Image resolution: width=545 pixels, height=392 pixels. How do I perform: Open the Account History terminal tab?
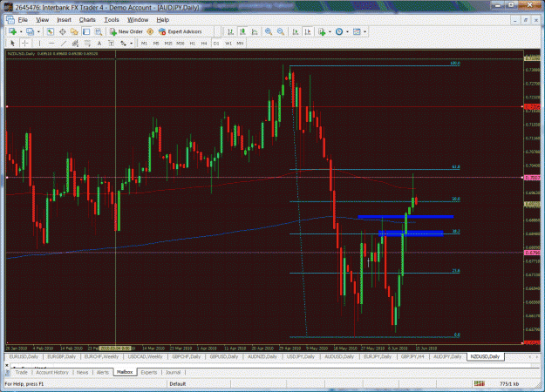pos(52,372)
